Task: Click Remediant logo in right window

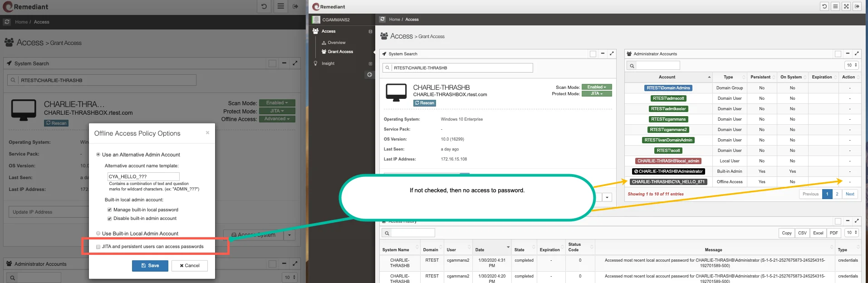Action: coord(329,6)
